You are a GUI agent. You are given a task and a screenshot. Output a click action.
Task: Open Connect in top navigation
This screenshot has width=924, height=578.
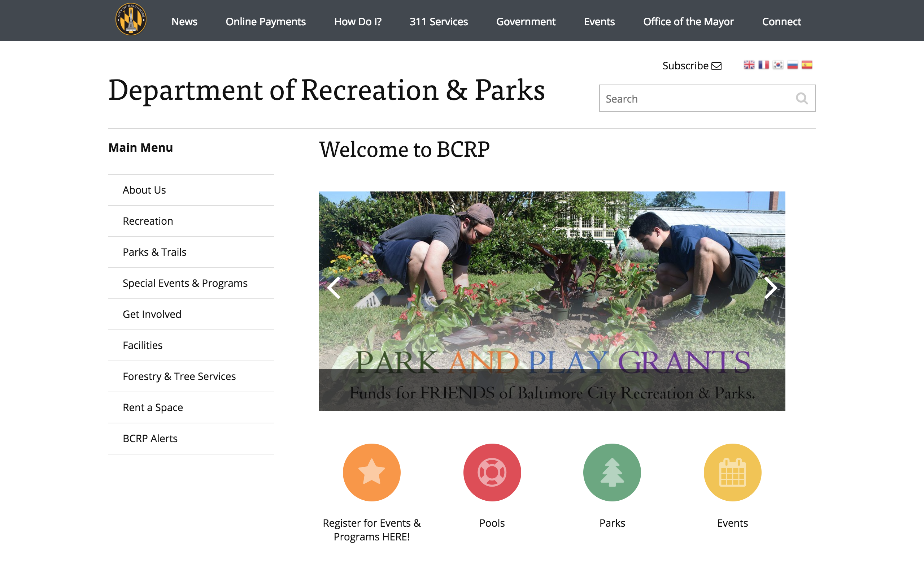point(781,21)
